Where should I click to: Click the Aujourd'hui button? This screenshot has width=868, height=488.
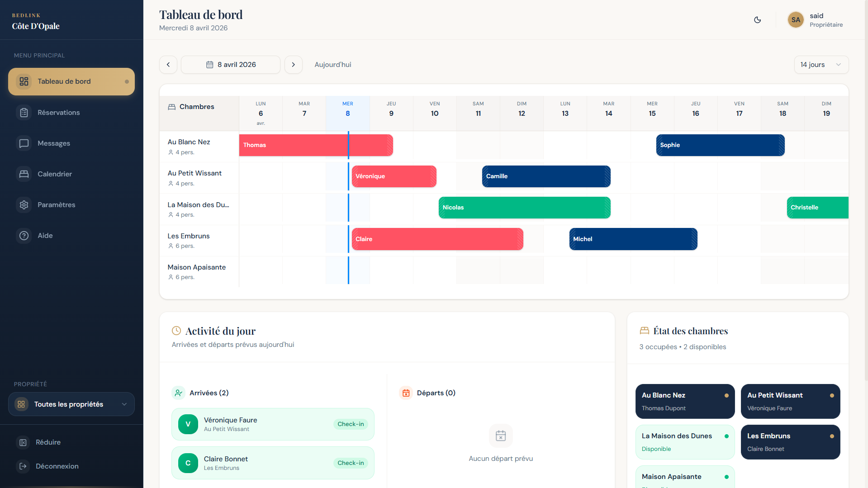pyautogui.click(x=332, y=64)
